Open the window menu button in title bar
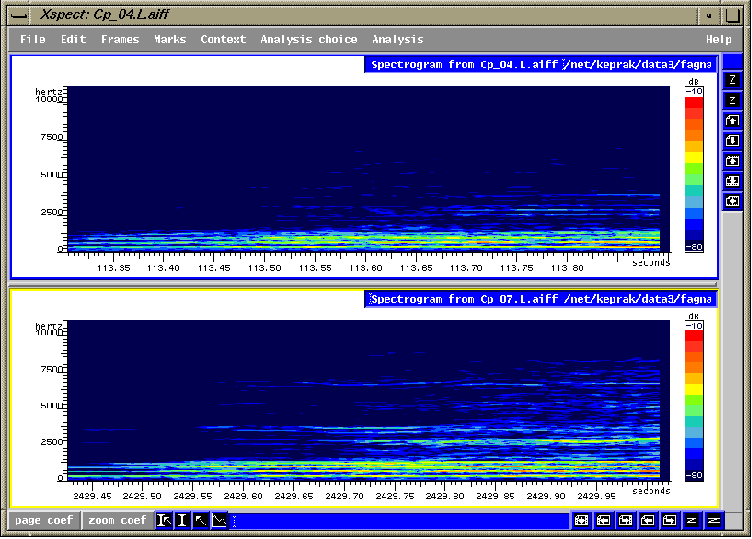Image resolution: width=752 pixels, height=539 pixels. click(x=19, y=15)
